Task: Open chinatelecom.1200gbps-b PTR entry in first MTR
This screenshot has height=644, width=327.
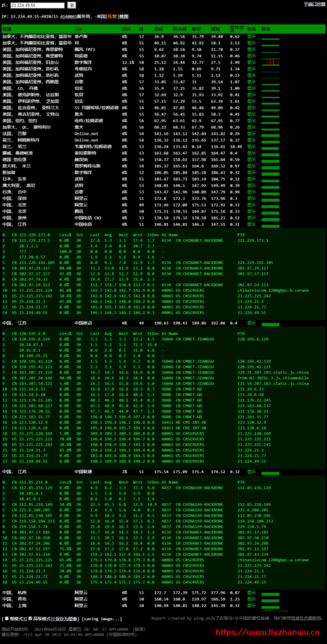Action: (273, 290)
